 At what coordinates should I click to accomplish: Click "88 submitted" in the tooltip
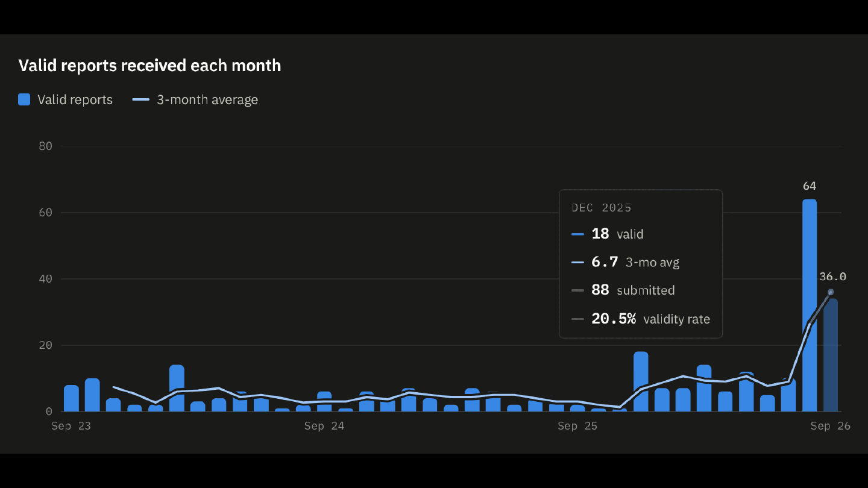[633, 290]
